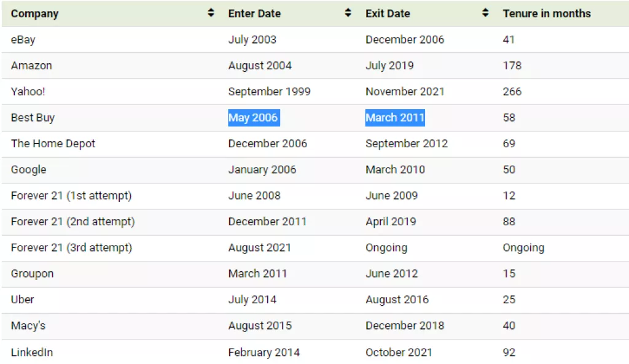Click Uber's tenure value 25

(509, 300)
